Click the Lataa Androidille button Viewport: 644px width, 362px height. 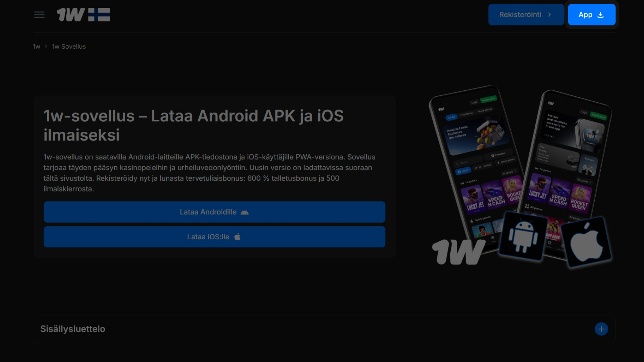click(214, 212)
